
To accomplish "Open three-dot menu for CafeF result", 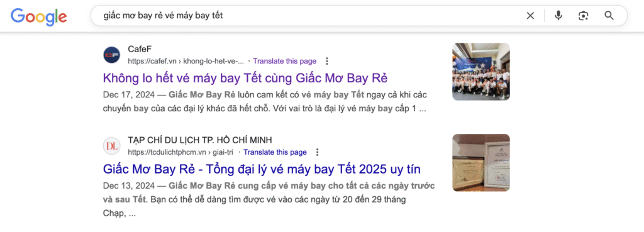I will pos(327,61).
